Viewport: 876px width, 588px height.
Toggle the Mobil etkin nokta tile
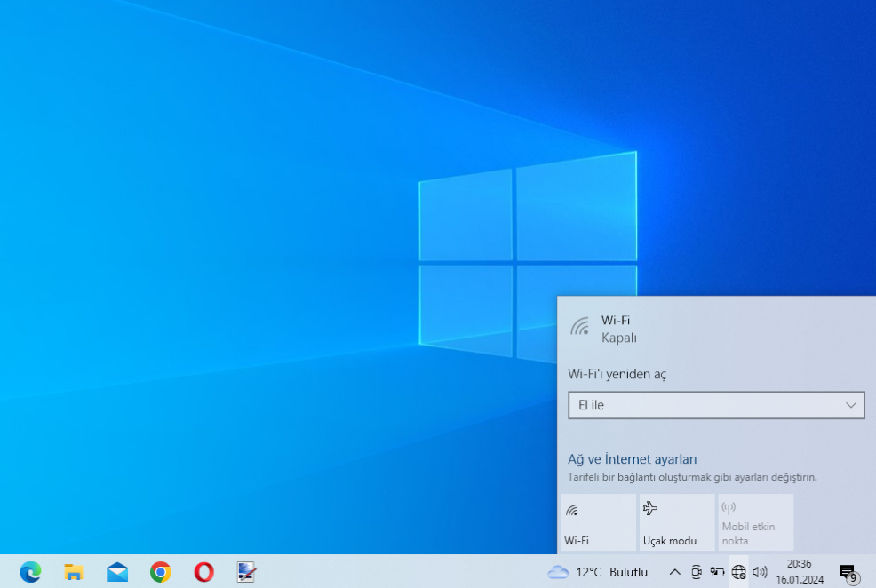coord(754,523)
